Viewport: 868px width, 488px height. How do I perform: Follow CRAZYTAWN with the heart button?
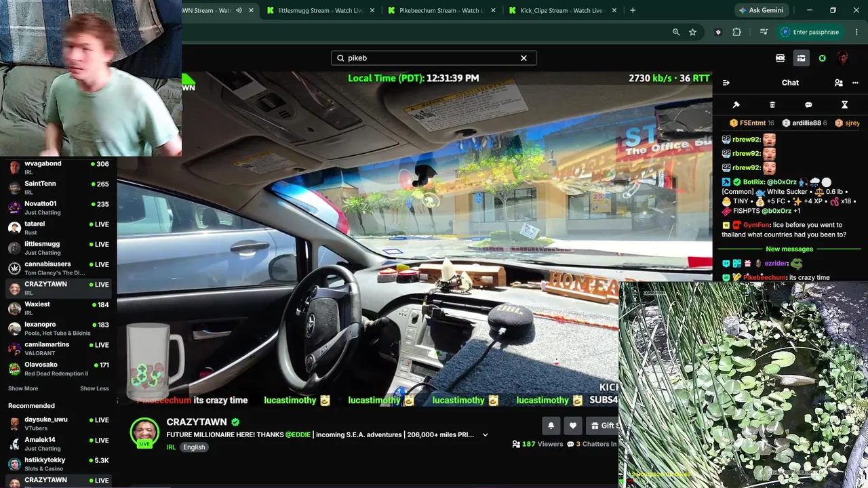(x=573, y=426)
